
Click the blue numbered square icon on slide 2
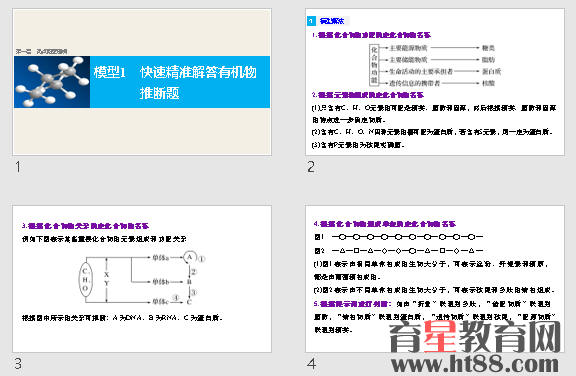pos(311,21)
